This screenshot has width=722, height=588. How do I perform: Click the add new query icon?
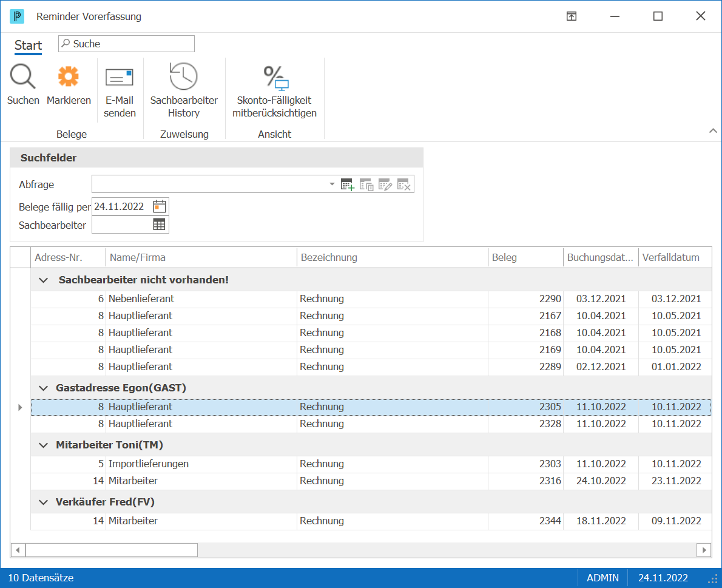coord(348,184)
